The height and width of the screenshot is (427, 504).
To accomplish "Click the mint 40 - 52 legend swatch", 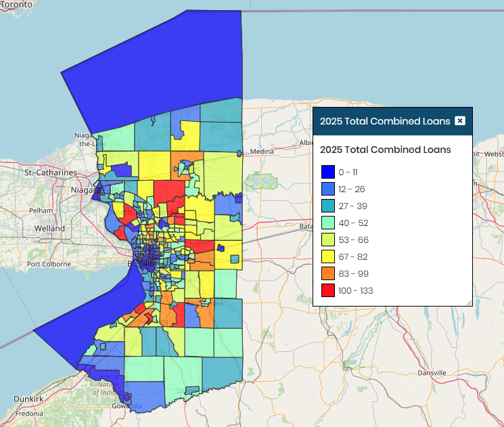I will pos(328,223).
